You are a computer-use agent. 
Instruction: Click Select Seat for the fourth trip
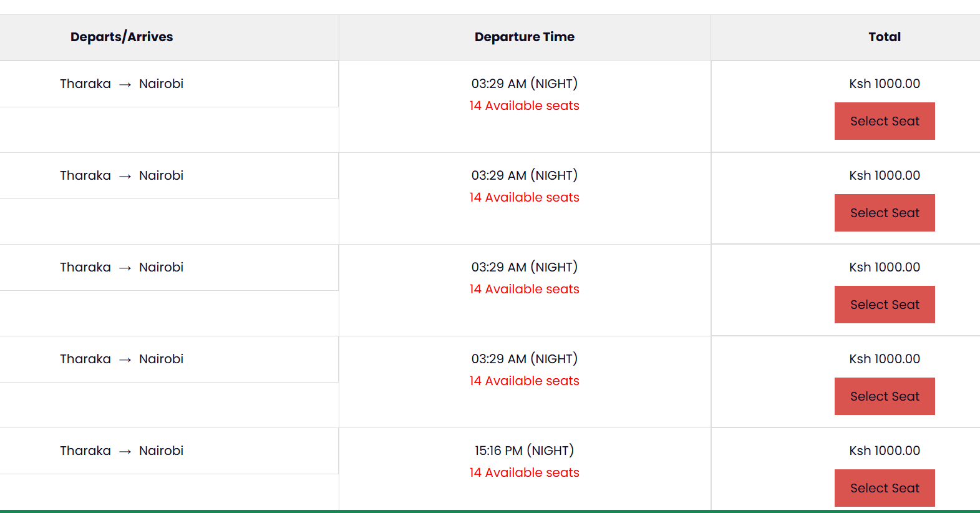pyautogui.click(x=885, y=396)
